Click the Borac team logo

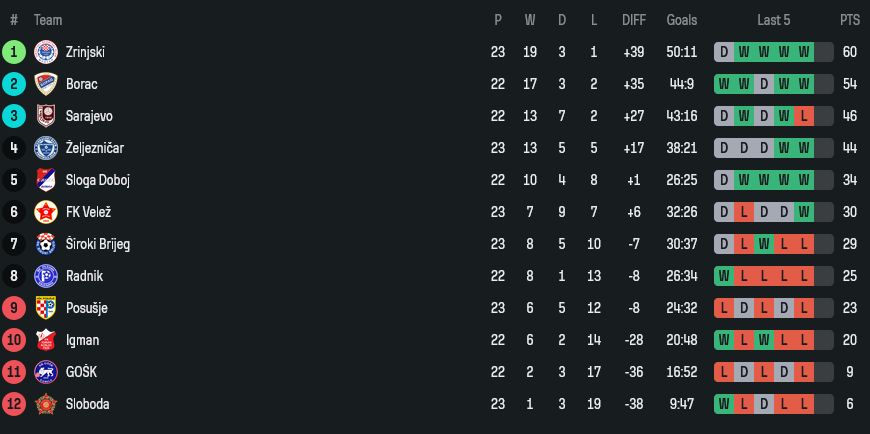(45, 84)
